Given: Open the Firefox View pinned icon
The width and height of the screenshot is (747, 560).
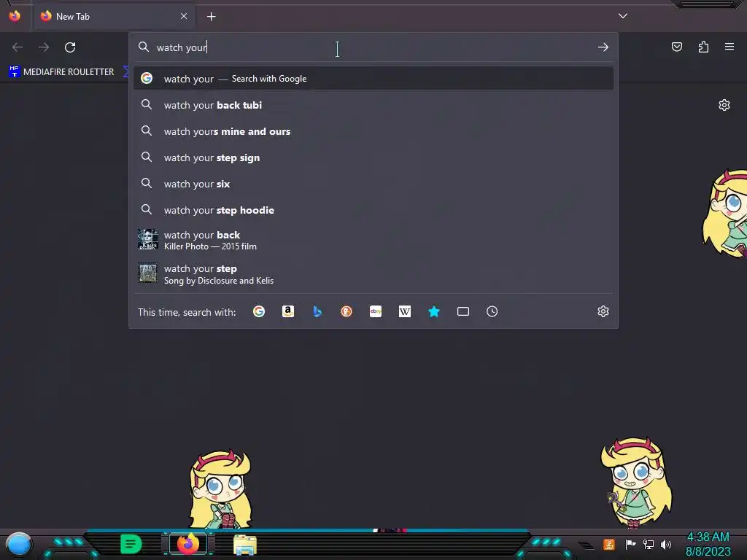Looking at the screenshot, I should (x=15, y=16).
